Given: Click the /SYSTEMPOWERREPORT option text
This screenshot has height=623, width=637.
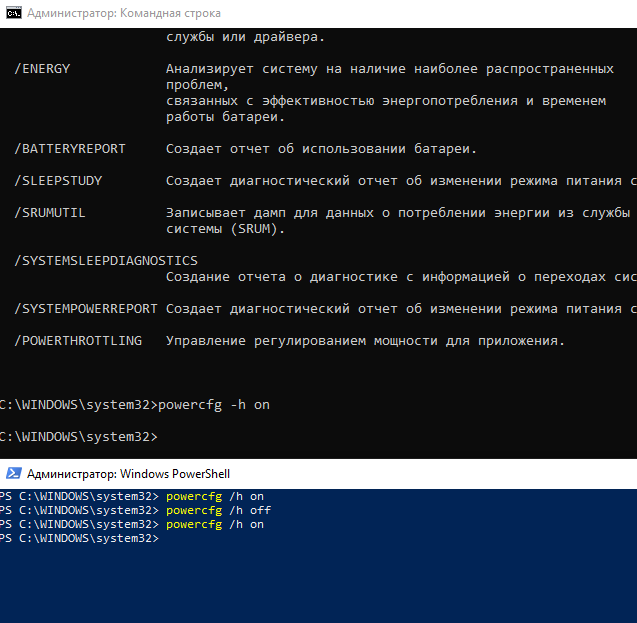Looking at the screenshot, I should pyautogui.click(x=86, y=309).
